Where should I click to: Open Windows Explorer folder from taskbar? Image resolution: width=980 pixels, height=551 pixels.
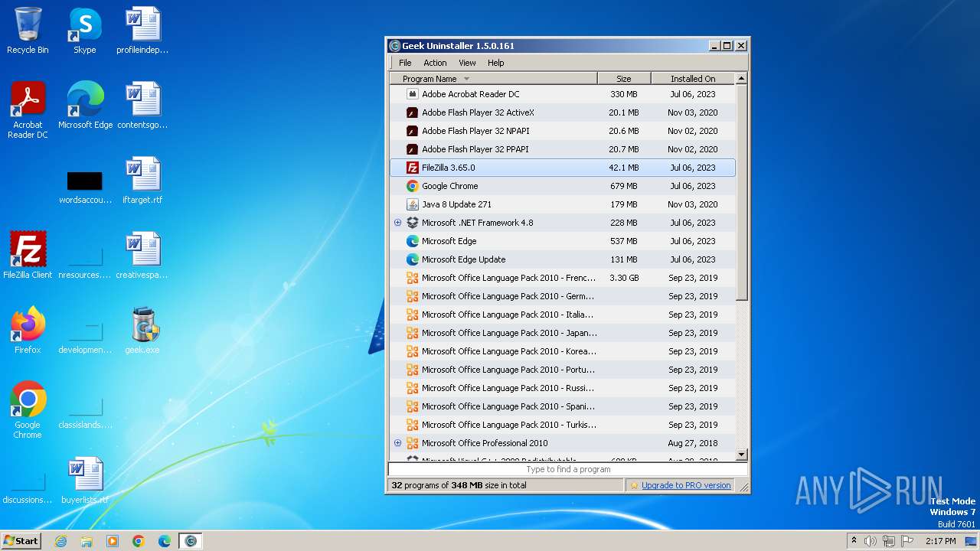coord(87,541)
